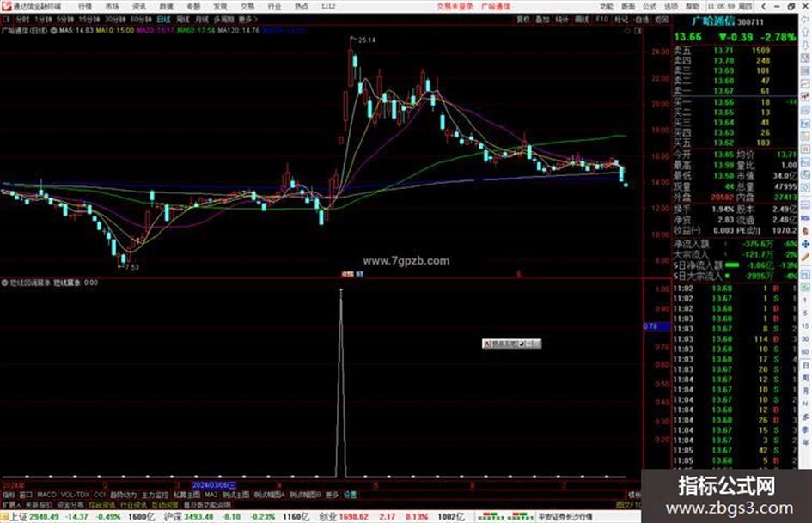Open MA indicator settings gear beside 广哈通信(日线)

tap(54, 31)
